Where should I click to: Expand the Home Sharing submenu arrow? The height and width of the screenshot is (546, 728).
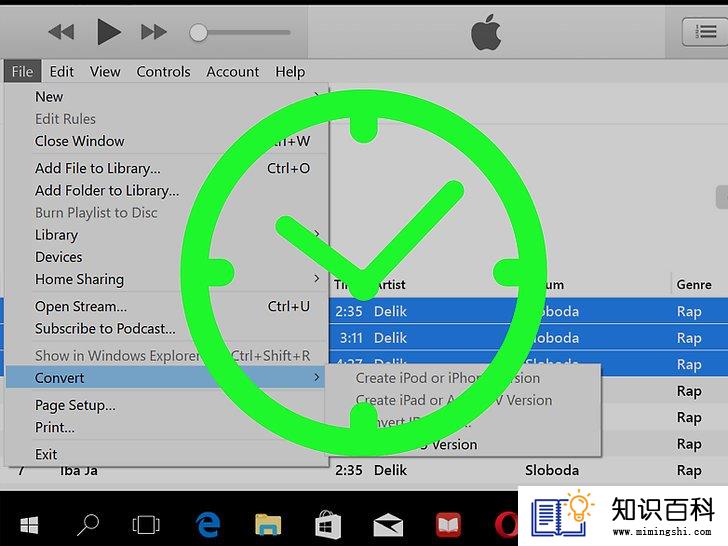(317, 279)
